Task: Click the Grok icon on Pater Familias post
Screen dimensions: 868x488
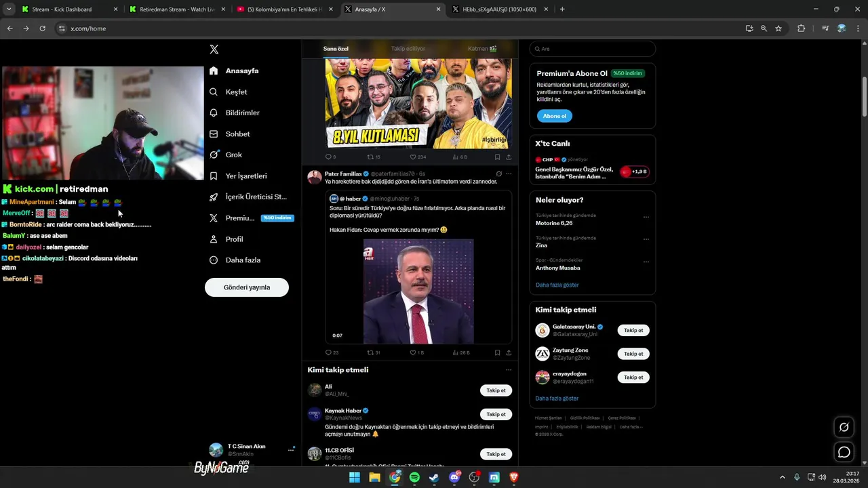Action: pyautogui.click(x=498, y=174)
